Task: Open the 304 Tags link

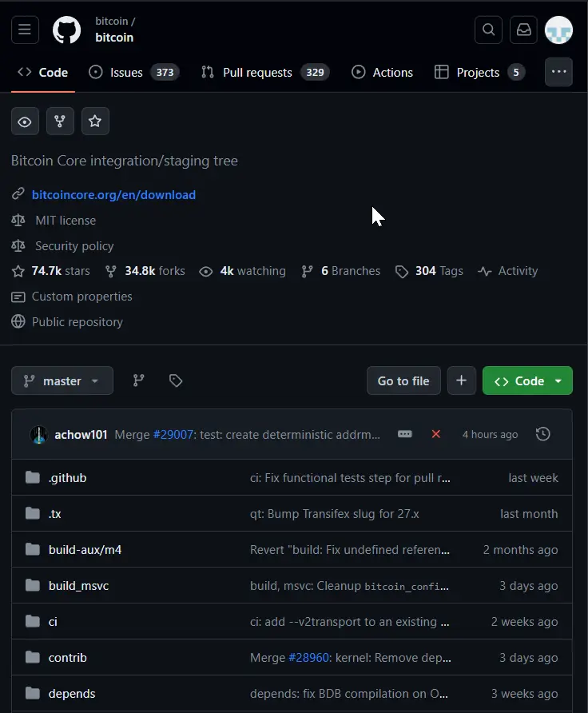Action: pos(429,271)
